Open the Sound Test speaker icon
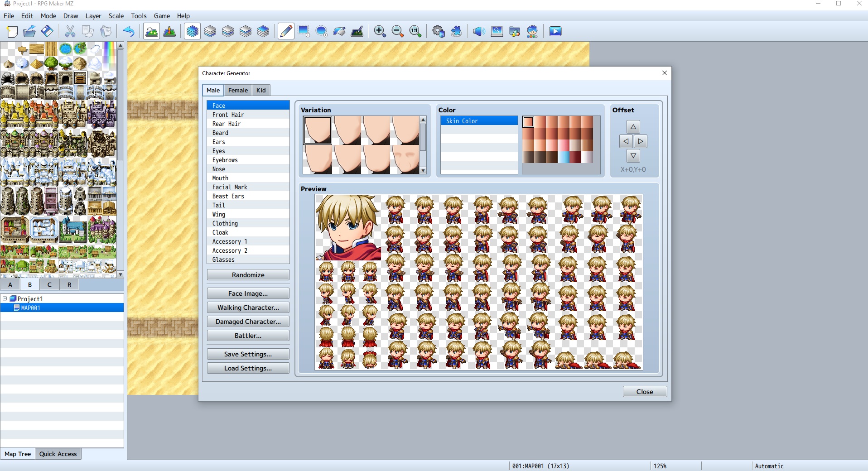 (478, 31)
